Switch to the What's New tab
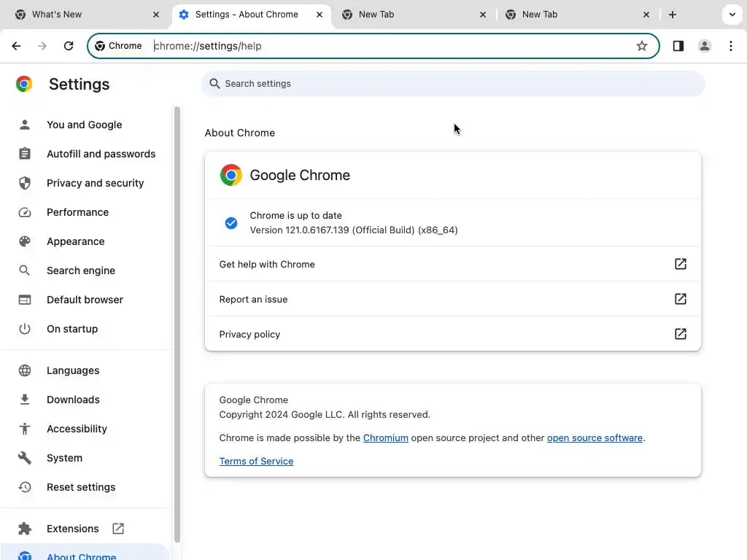This screenshot has width=747, height=560. pyautogui.click(x=86, y=15)
